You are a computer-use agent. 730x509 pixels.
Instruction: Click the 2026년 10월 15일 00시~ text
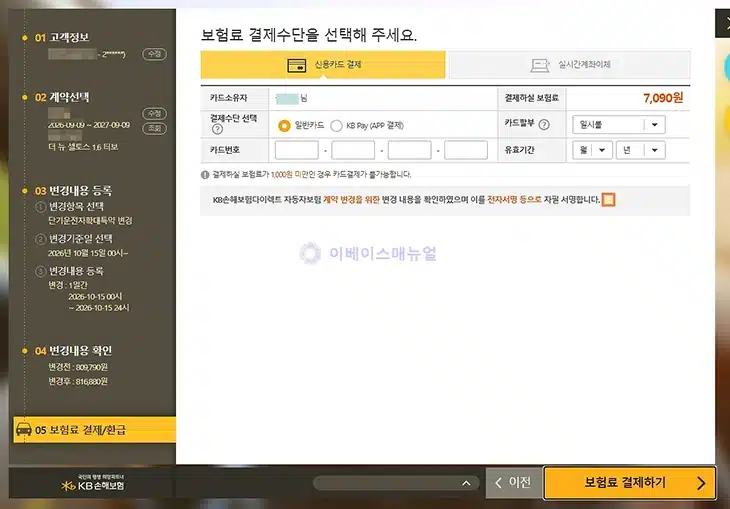pyautogui.click(x=88, y=253)
